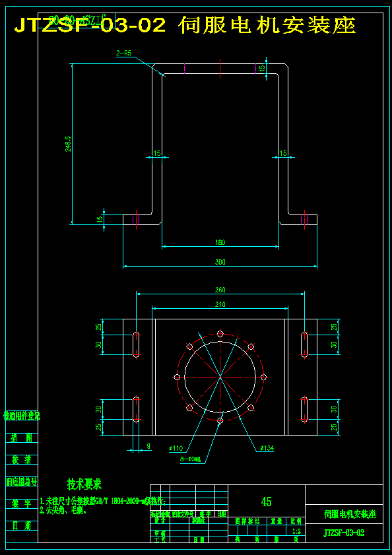Select the 15 flange thickness dimension at bottom left
Screen dimensions: 392x555
100,219
